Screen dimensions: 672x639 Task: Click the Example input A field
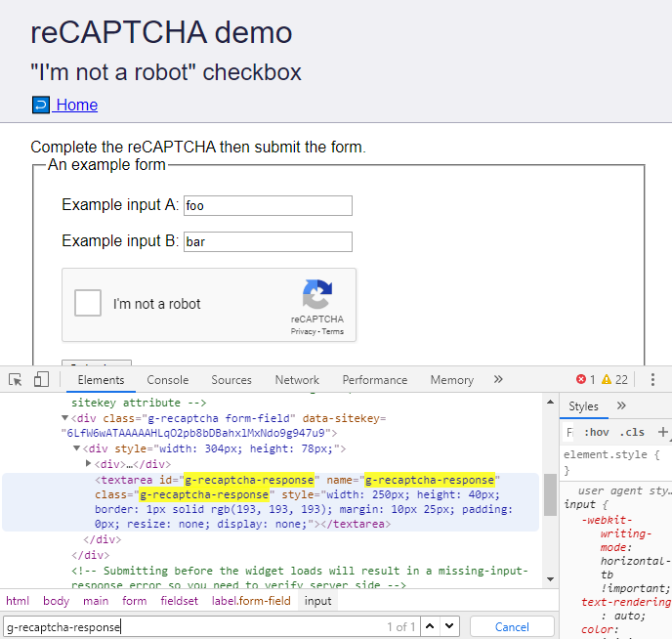(x=268, y=205)
